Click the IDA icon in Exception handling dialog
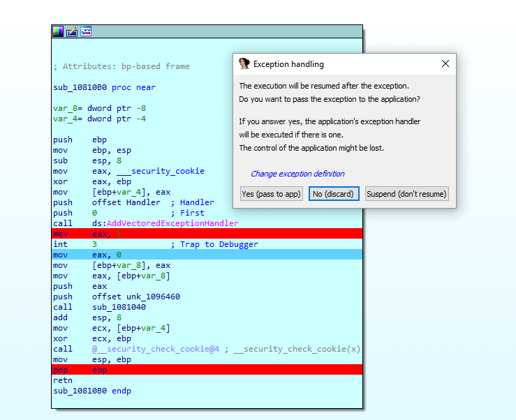The image size is (516, 420). click(x=244, y=63)
